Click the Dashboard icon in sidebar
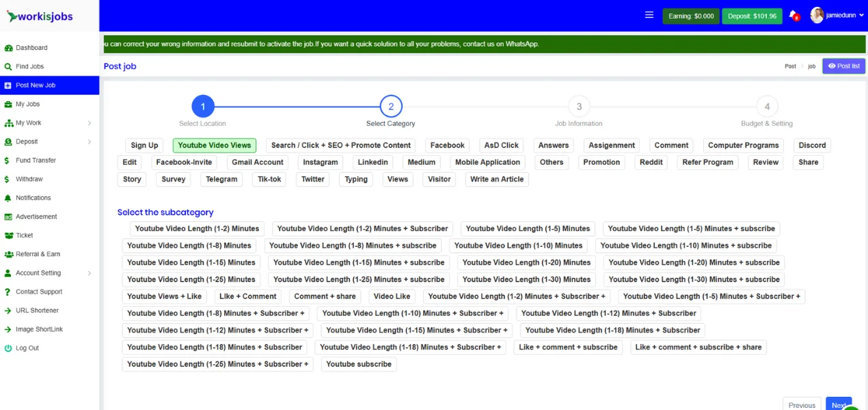 [x=8, y=48]
